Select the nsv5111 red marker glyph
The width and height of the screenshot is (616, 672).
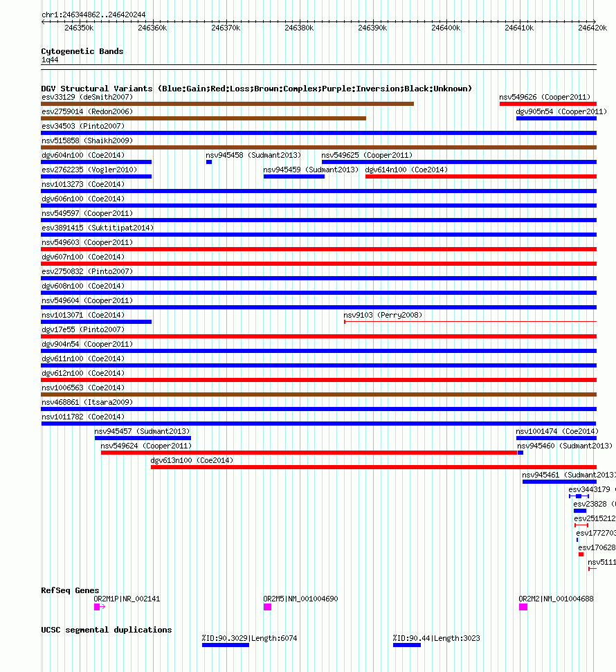[592, 569]
